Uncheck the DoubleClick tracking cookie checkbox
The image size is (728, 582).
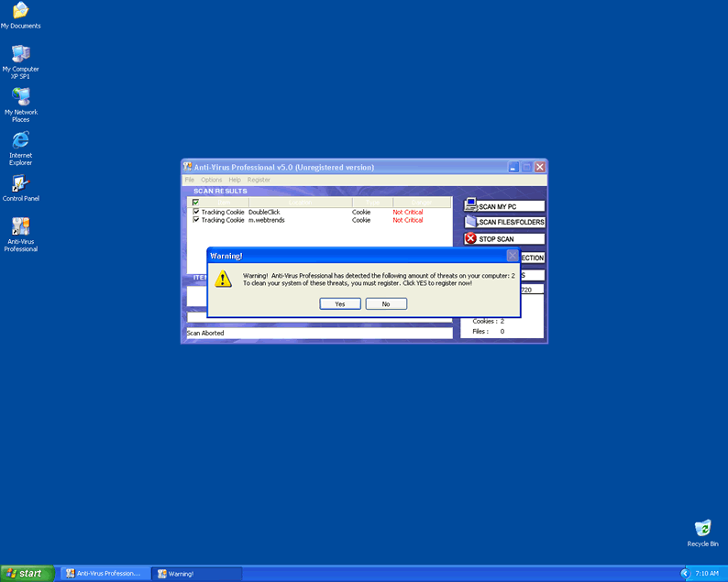pos(195,212)
